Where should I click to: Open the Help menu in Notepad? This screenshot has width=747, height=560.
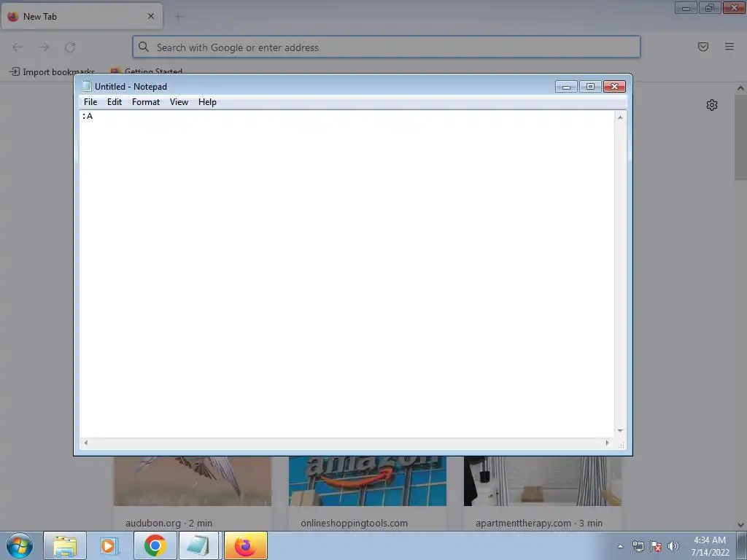pos(207,102)
